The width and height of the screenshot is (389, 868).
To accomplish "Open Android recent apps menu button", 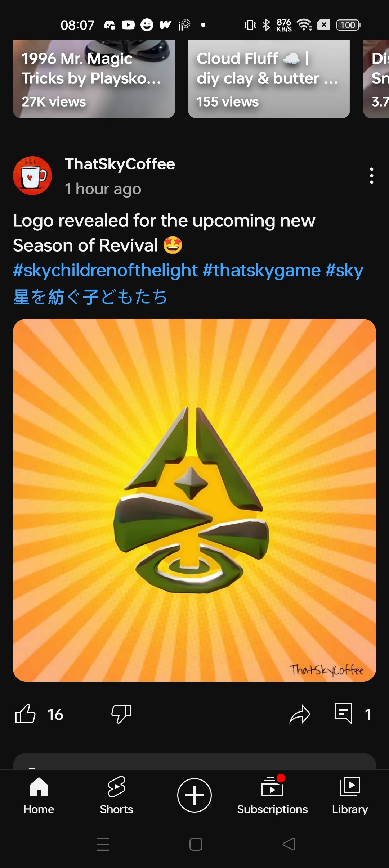I will pyautogui.click(x=103, y=844).
